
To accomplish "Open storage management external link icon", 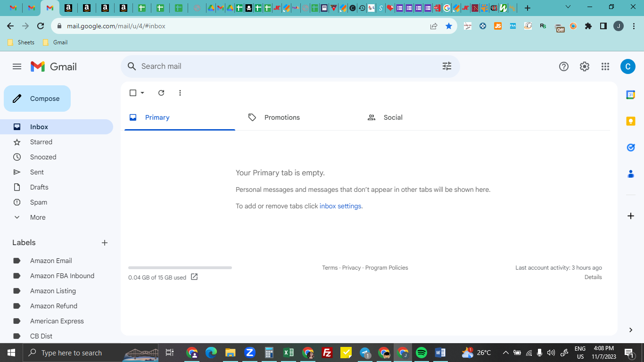I will click(x=194, y=277).
